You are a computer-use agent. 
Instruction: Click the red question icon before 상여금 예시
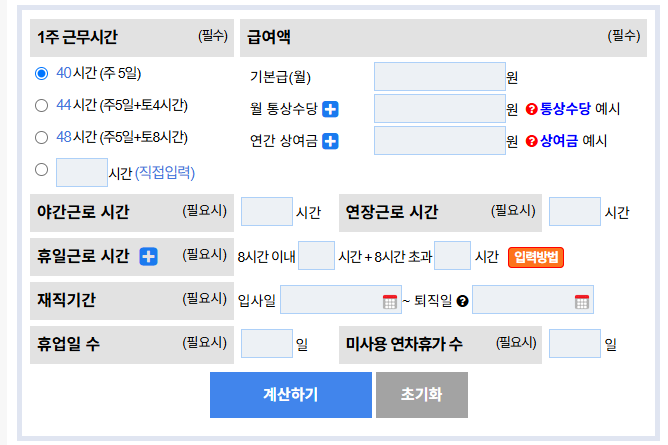tap(531, 141)
